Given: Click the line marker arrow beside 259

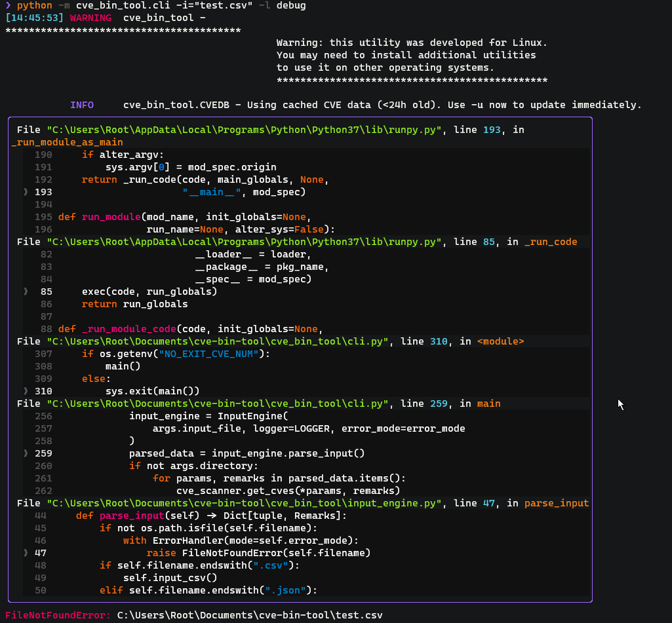Looking at the screenshot, I should [26, 453].
